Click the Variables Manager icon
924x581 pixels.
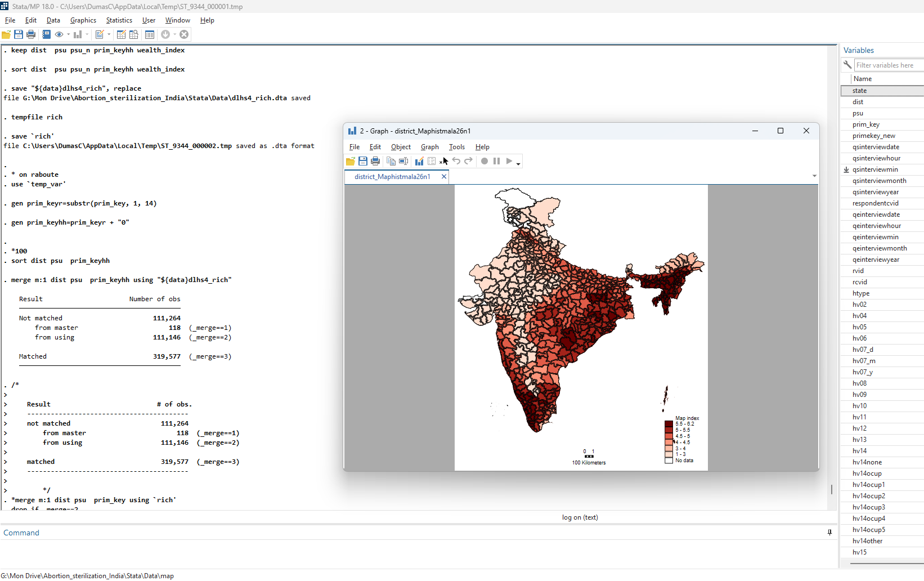(150, 34)
